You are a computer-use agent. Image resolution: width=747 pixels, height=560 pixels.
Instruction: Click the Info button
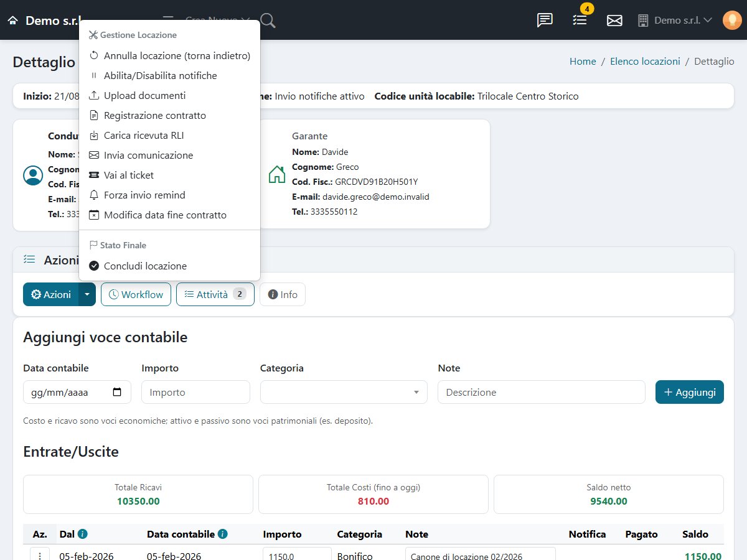(283, 294)
